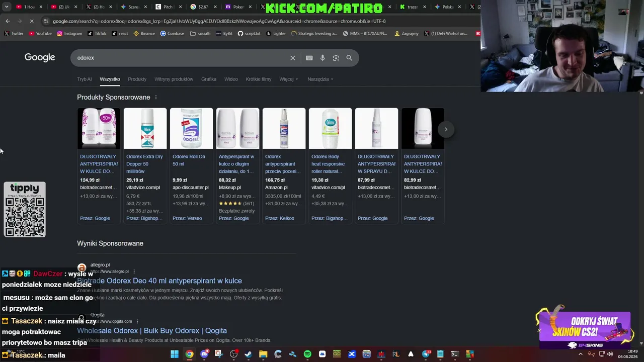Viewport: 644px width, 362px height.
Task: Open the site information icon in address bar
Action: point(46,21)
